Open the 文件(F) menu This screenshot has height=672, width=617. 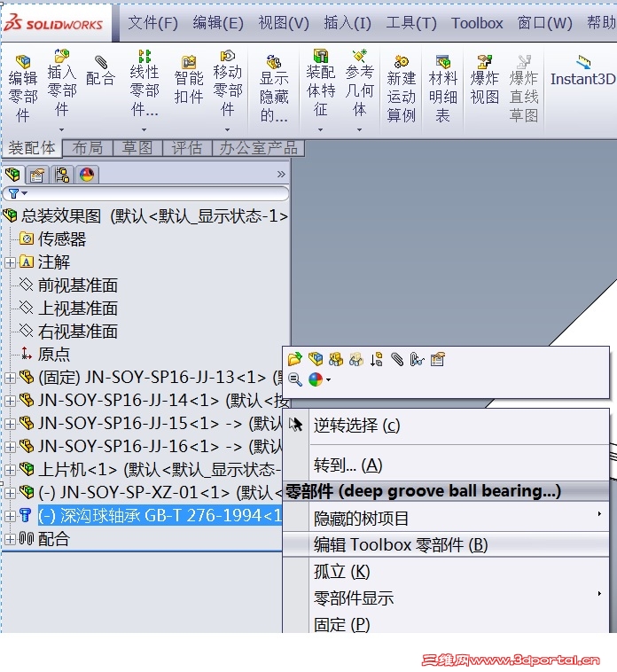click(152, 23)
